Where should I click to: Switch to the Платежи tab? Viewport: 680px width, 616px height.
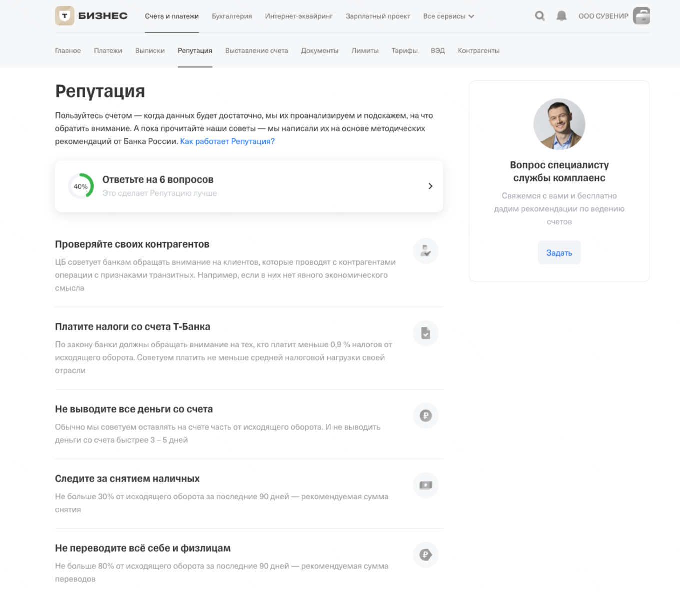[108, 51]
